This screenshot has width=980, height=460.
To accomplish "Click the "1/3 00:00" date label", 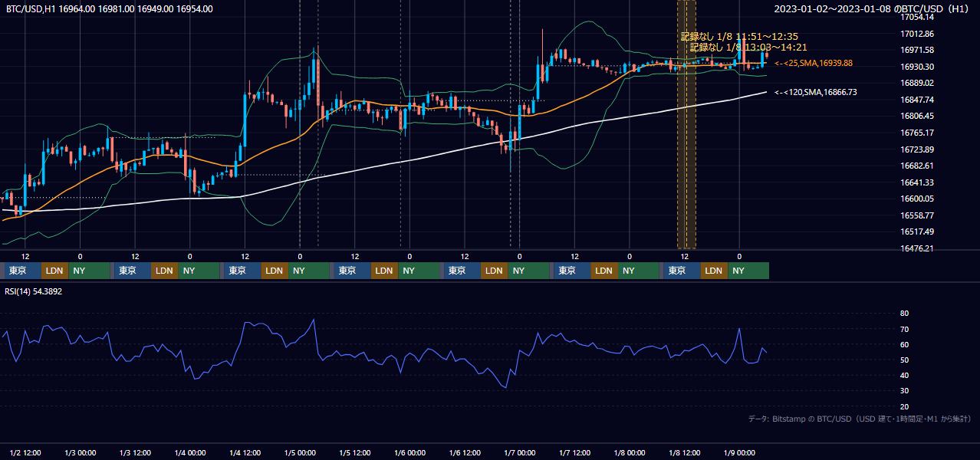I will click(x=80, y=452).
